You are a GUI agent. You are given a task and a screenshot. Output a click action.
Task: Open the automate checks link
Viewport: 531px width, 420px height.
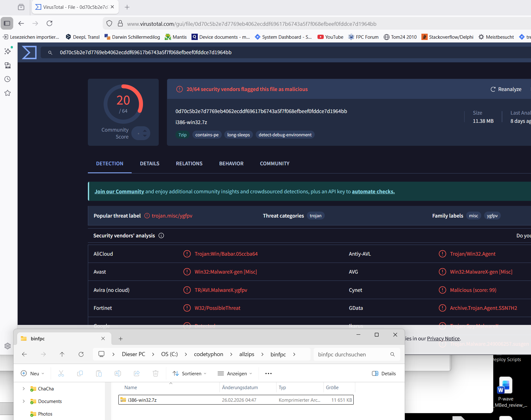pyautogui.click(x=373, y=191)
